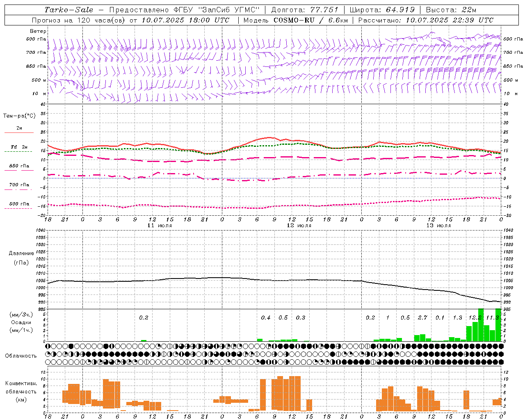Viewport: 525px width, 420px height.
Task: Click the 2.7 precipitation value
Action: [422, 317]
